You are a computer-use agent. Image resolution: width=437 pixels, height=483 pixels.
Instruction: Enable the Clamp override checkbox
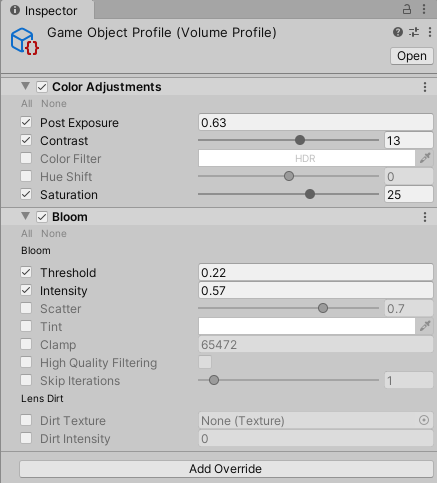tap(26, 344)
